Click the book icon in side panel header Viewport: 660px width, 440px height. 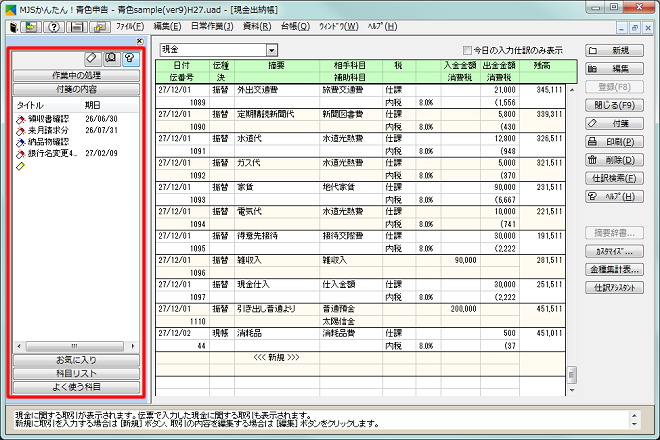tap(110, 60)
